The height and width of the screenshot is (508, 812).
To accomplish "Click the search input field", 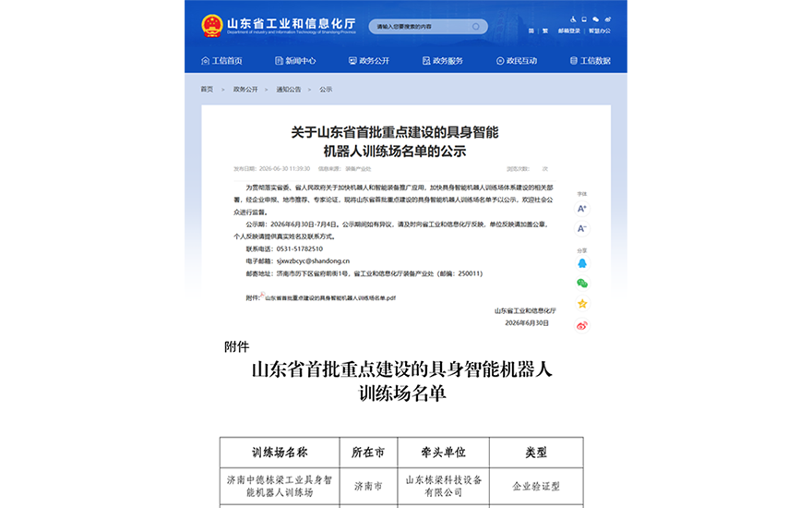I will click(422, 27).
